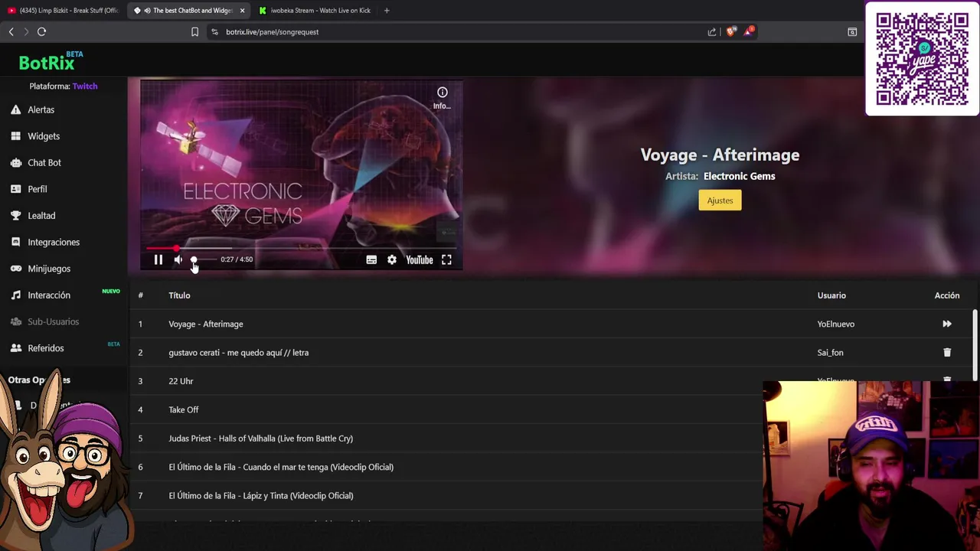Close the BotRix browser tab
980x551 pixels.
click(242, 11)
